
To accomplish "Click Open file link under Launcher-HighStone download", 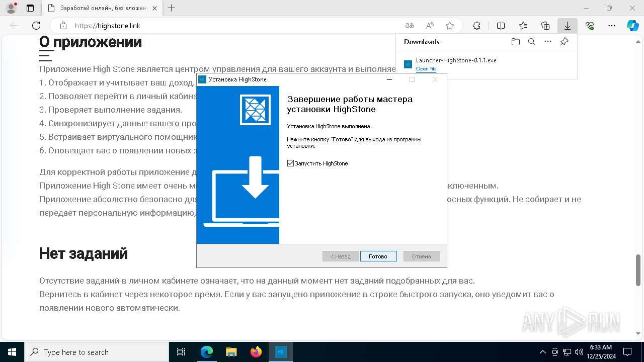I will (426, 69).
